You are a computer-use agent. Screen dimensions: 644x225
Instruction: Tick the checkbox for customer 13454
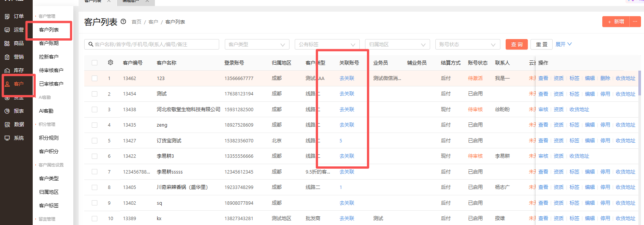pos(94,94)
